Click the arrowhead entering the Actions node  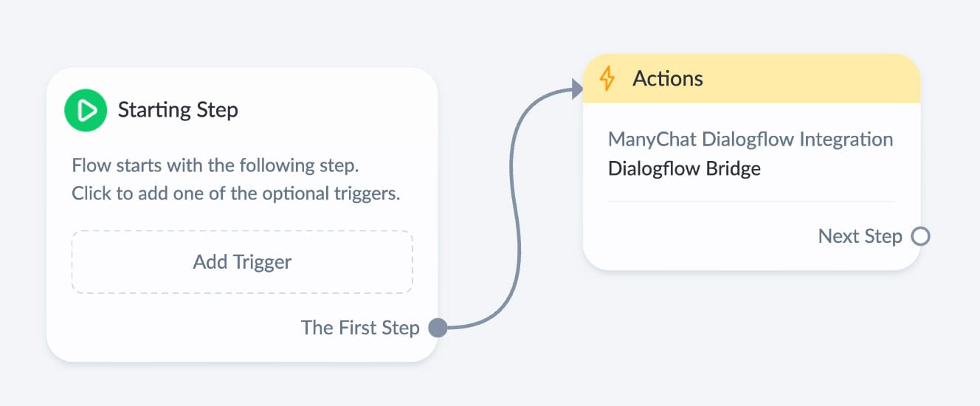(576, 89)
